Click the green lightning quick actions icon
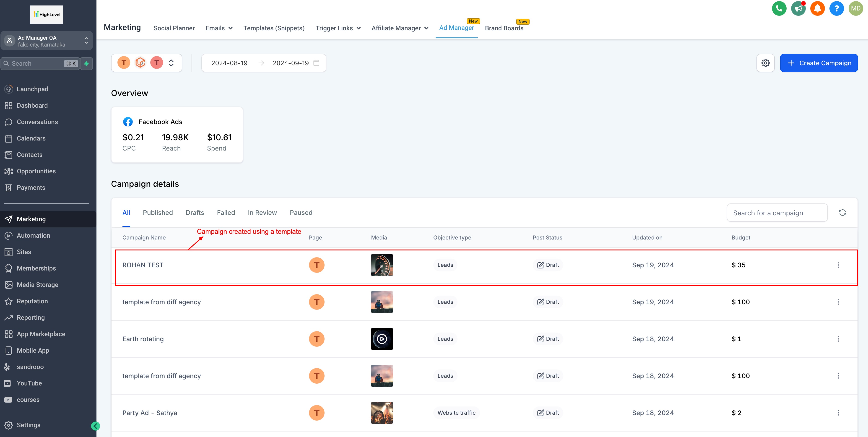The image size is (868, 437). [x=87, y=64]
